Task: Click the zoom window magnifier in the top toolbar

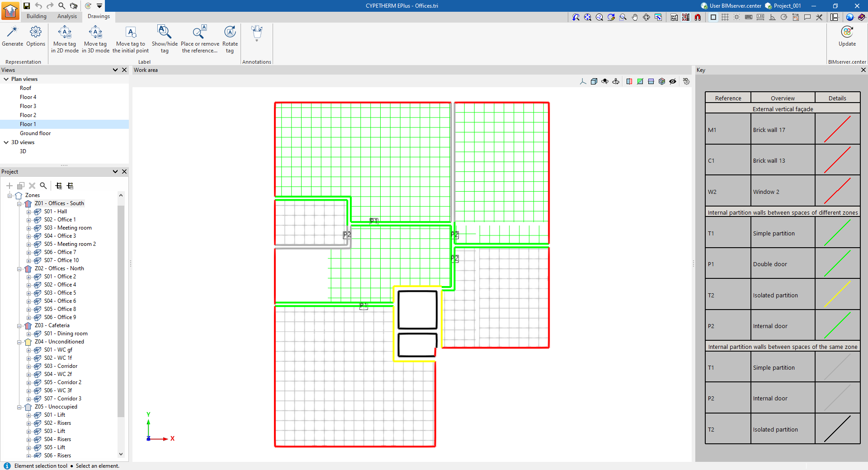Action: coord(623,17)
